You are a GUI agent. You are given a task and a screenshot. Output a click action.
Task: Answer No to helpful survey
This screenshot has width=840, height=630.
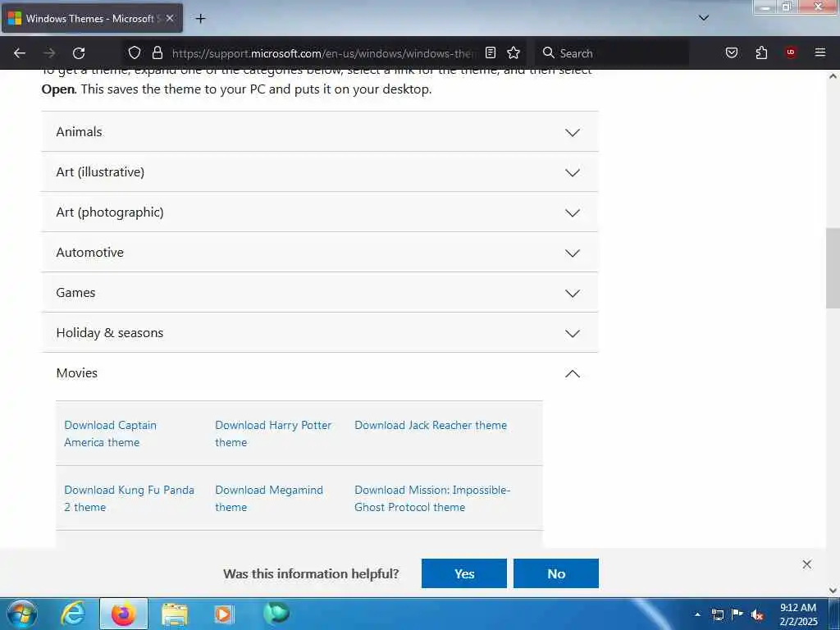556,573
